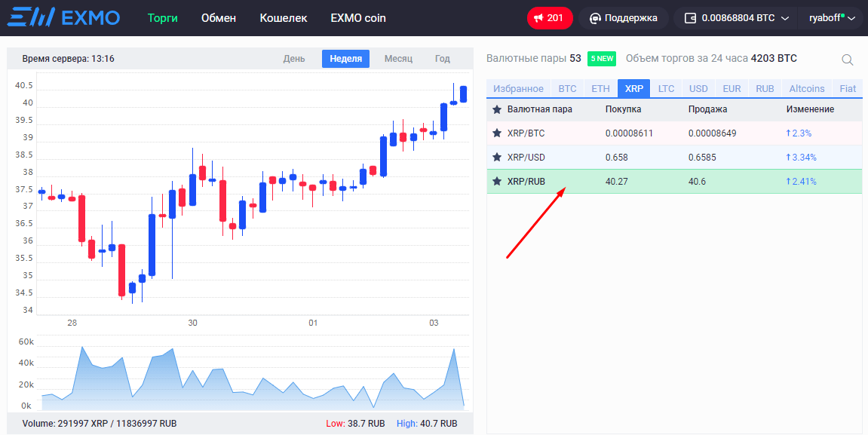Open the Обмен menu item

(219, 18)
